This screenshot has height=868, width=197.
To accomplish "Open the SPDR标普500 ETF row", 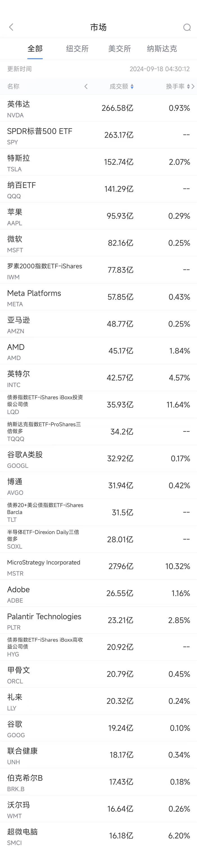I will tap(98, 135).
